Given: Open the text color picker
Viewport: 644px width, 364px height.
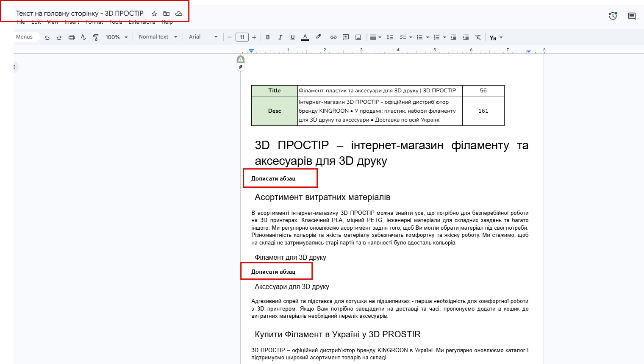Looking at the screenshot, I should click(x=305, y=37).
